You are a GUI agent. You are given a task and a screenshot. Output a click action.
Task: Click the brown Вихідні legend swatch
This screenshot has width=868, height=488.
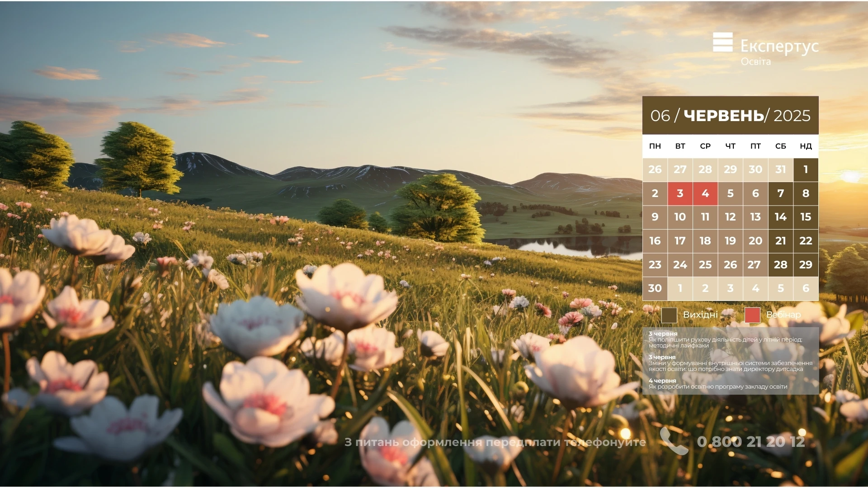pos(669,315)
